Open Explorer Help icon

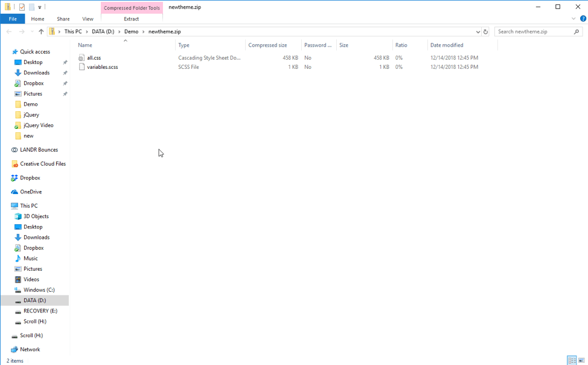pos(583,18)
